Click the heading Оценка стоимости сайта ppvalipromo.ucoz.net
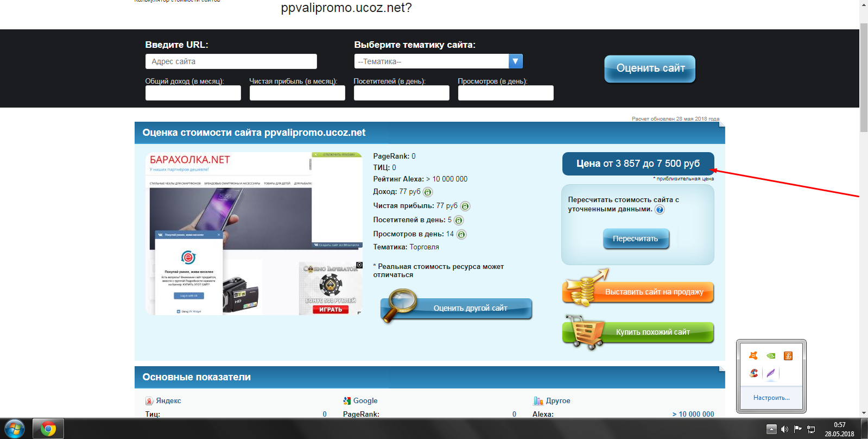868x439 pixels. pos(254,133)
